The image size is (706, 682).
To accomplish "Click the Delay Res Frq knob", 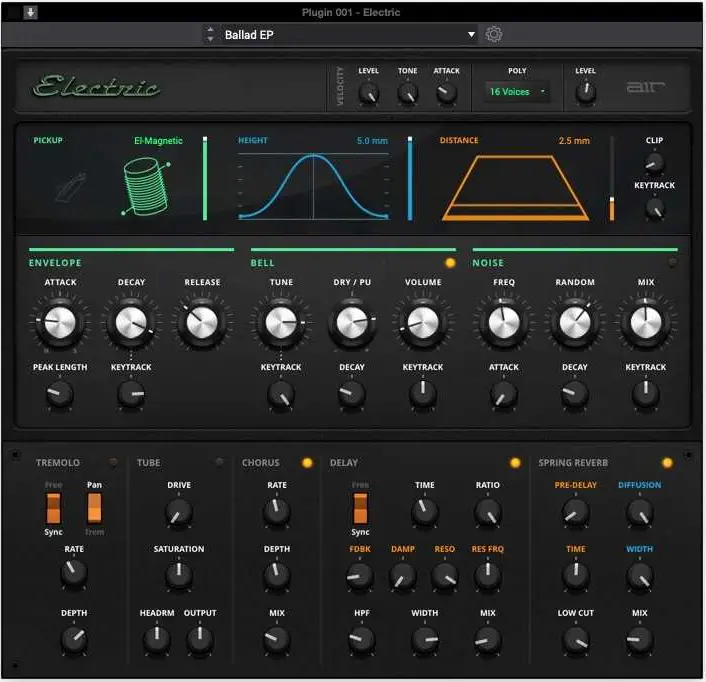I will pyautogui.click(x=488, y=576).
